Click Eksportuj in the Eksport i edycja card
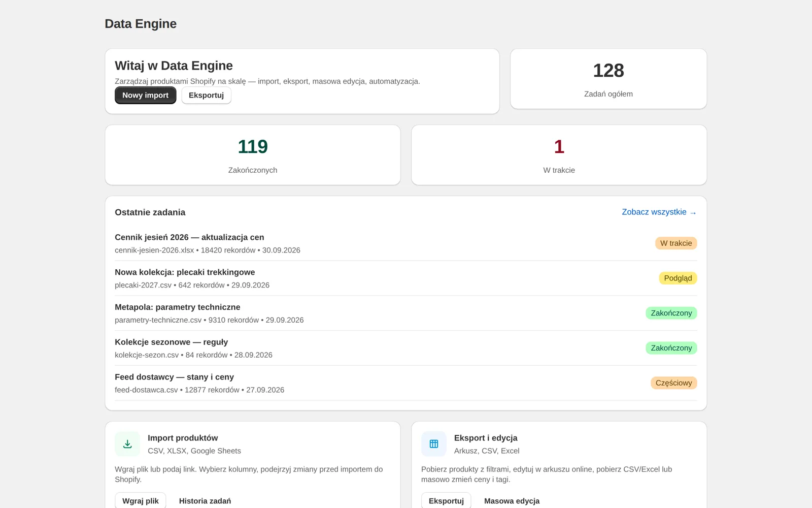812x508 pixels. (x=446, y=501)
